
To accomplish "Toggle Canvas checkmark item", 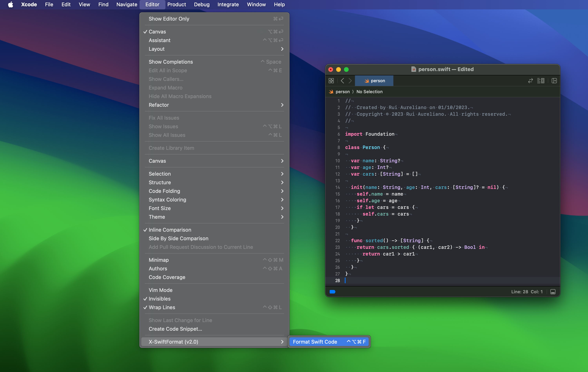I will click(214, 32).
